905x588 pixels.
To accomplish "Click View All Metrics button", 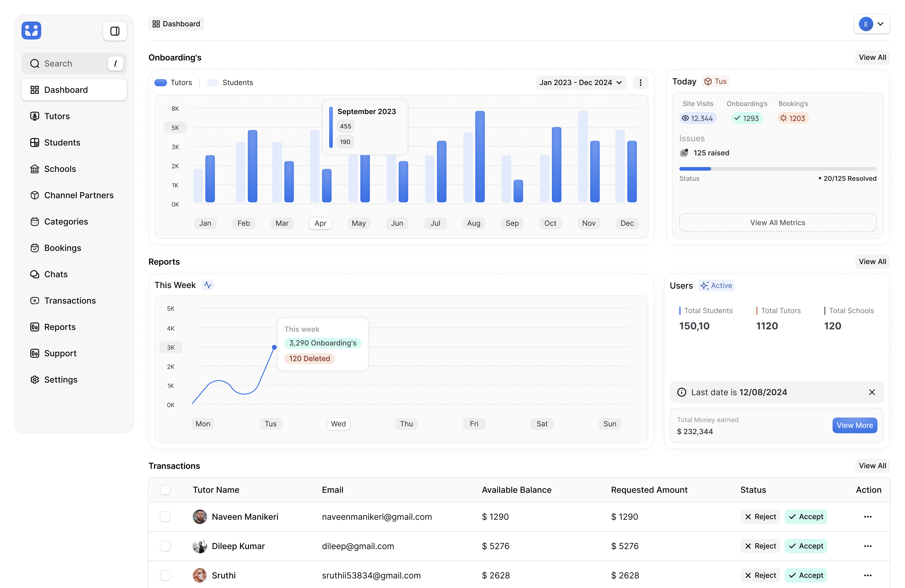I will 778,222.
